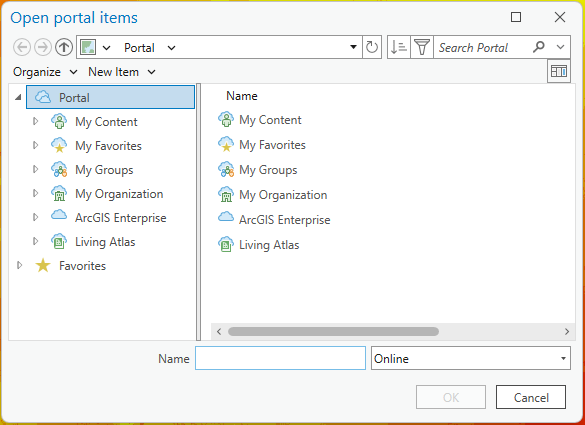
Task: Open the New Item menu
Action: pos(122,72)
